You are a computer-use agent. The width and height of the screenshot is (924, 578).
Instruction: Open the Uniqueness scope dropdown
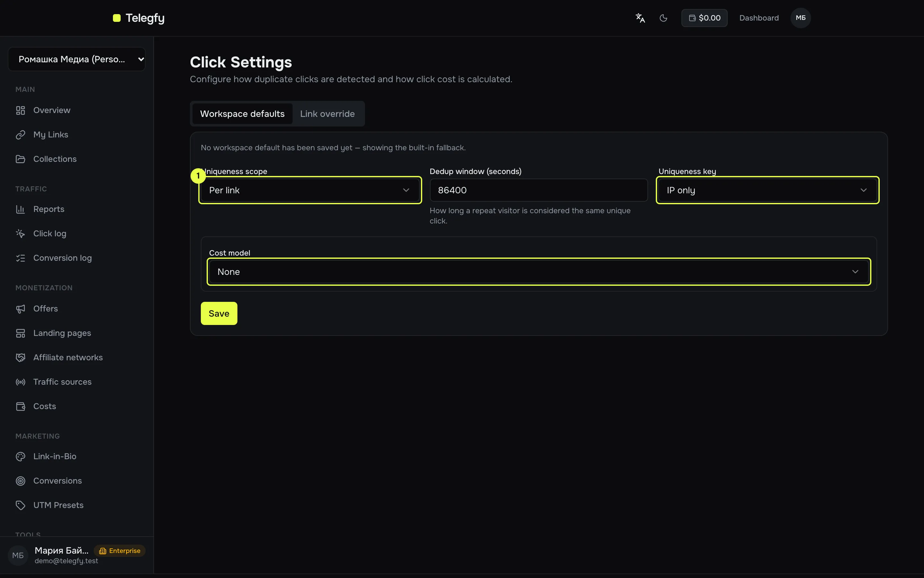click(310, 190)
